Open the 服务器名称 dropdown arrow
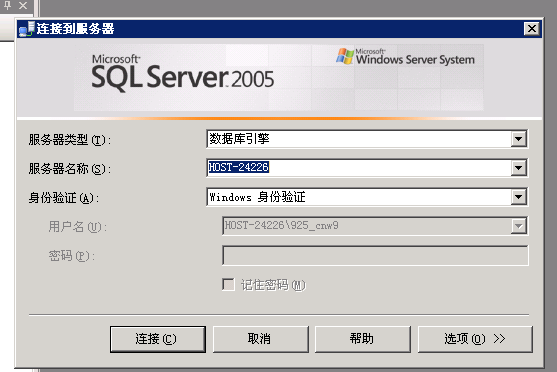The width and height of the screenshot is (557, 372). 519,168
